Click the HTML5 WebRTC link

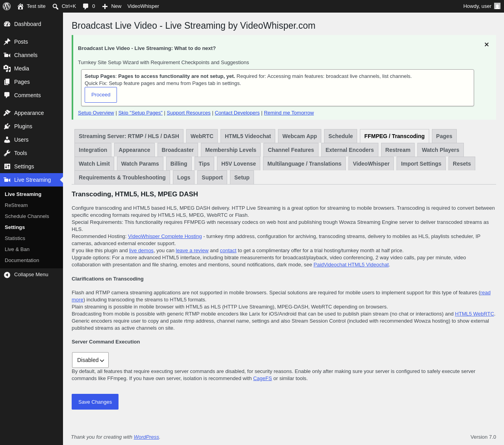[474, 314]
